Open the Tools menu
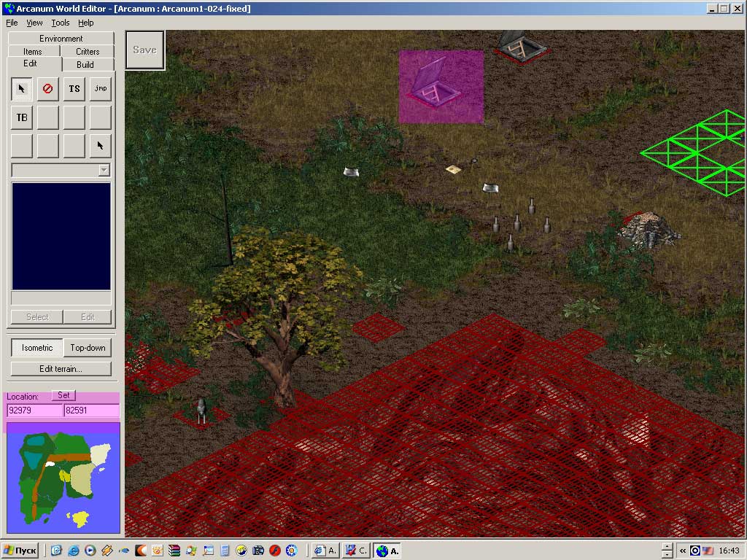 tap(61, 23)
